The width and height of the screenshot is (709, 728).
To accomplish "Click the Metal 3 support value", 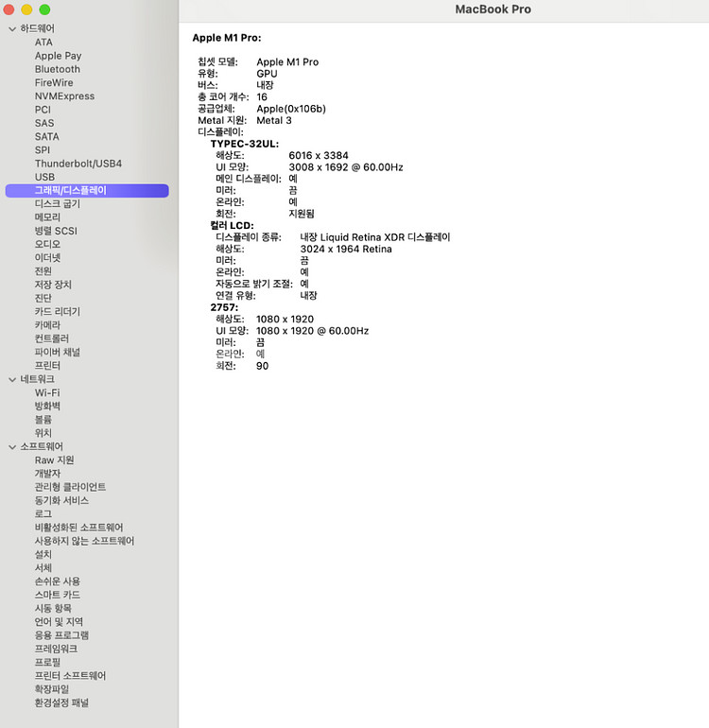I will tap(274, 120).
